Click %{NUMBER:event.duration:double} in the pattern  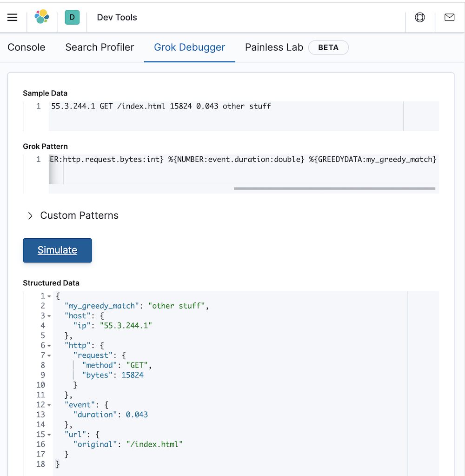point(236,160)
